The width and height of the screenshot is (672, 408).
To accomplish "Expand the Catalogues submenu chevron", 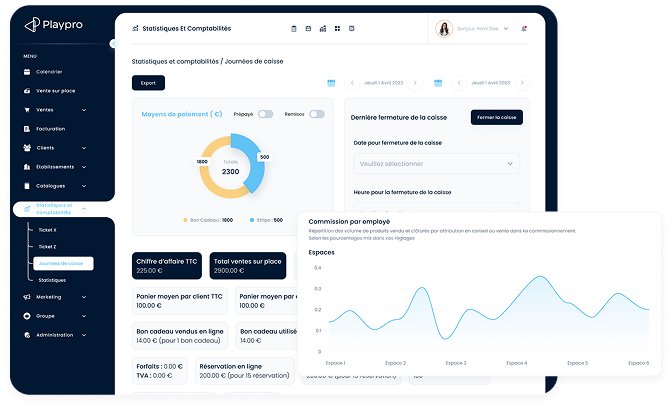I will 84,186.
